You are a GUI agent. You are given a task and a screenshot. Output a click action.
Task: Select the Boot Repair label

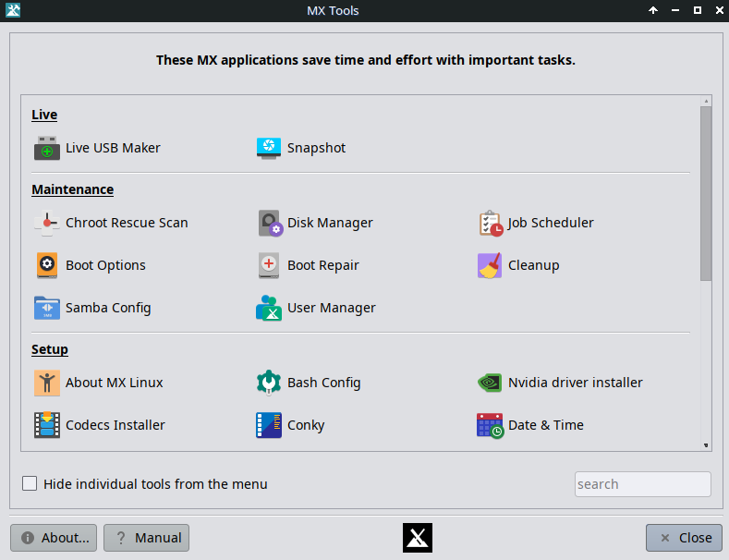pyautogui.click(x=323, y=265)
